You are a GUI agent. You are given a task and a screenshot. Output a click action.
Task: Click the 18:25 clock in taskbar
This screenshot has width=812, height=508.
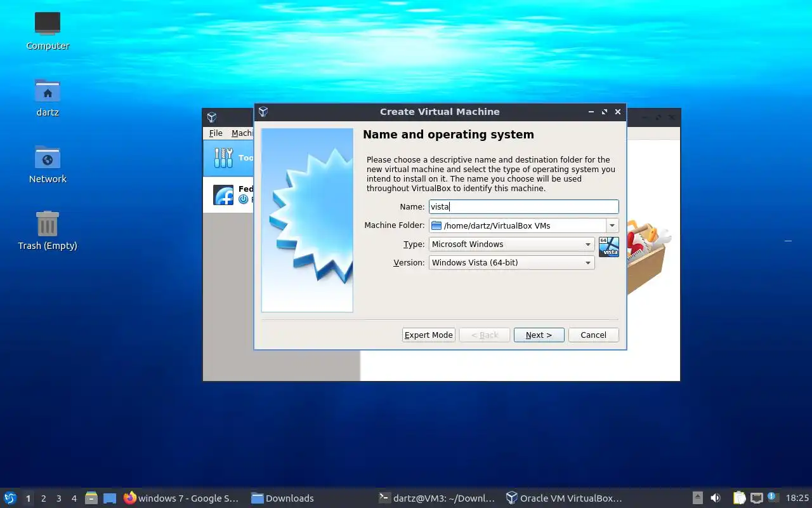coord(797,498)
